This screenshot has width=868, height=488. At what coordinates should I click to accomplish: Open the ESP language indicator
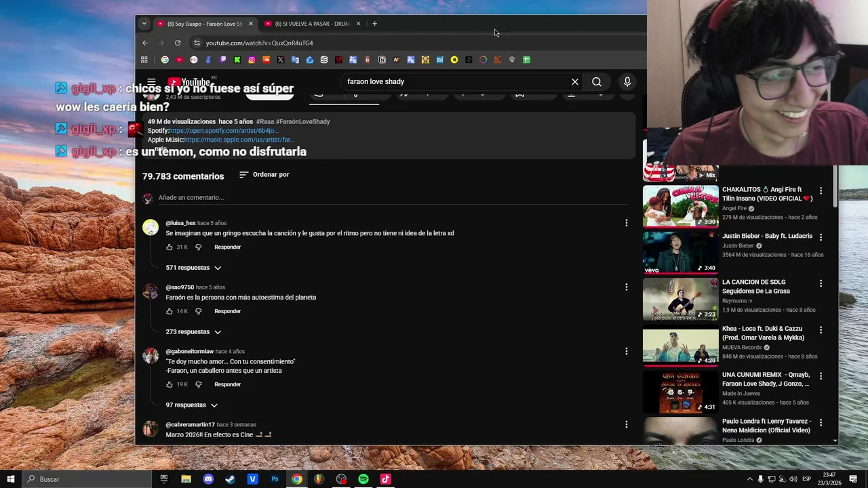[x=808, y=479]
